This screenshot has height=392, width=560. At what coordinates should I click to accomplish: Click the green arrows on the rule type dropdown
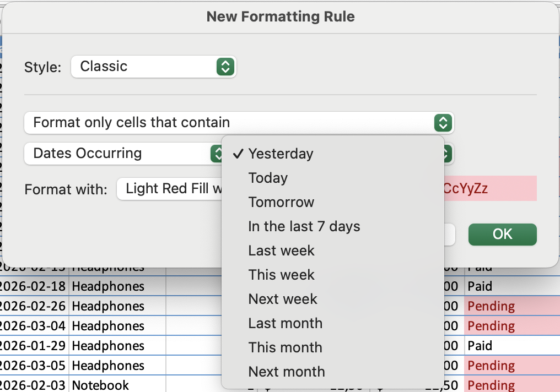click(x=443, y=123)
